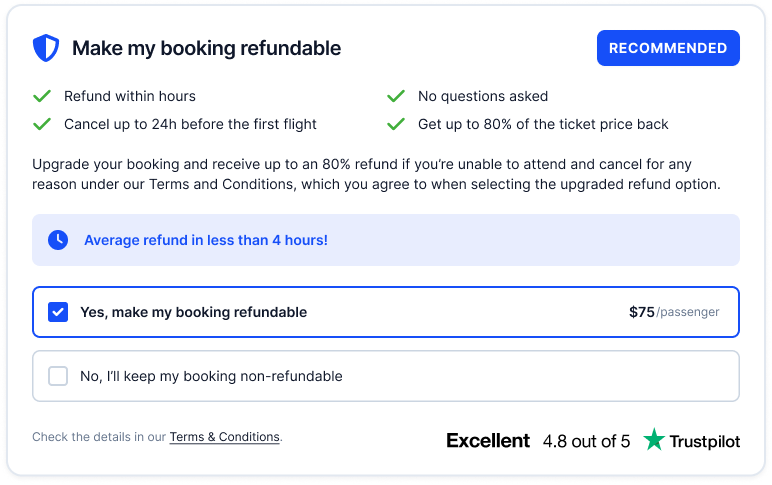Viewport: 772px width, 485px height.
Task: Uncheck the Yes, make booking refundable checkbox
Action: point(58,312)
